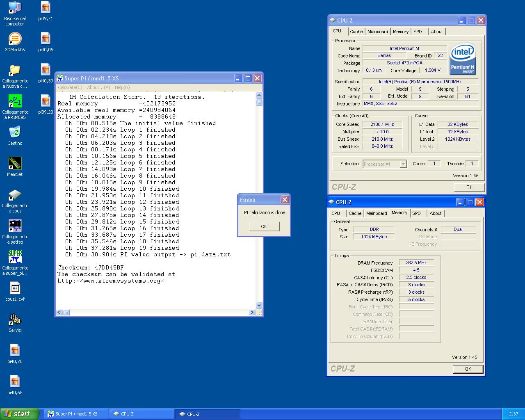Click the Channels # Dual value
Viewport: 525px width, 420px height.
pos(458,229)
